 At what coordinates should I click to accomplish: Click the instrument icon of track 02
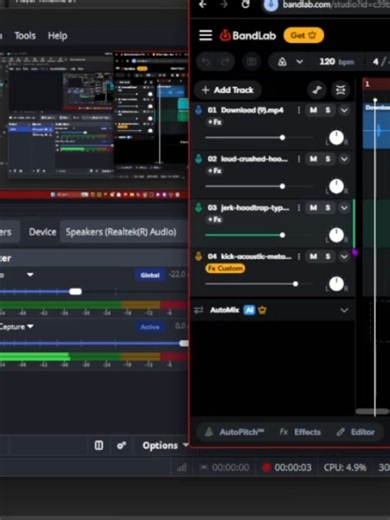tap(199, 159)
